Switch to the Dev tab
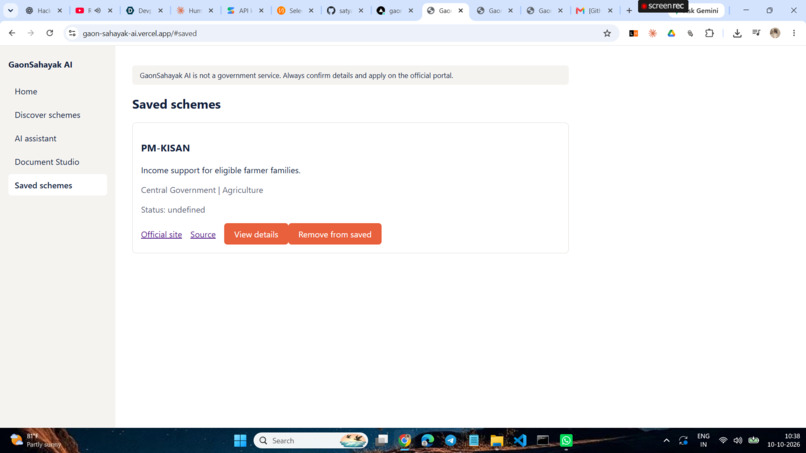Viewport: 806px width, 453px height. [144, 10]
